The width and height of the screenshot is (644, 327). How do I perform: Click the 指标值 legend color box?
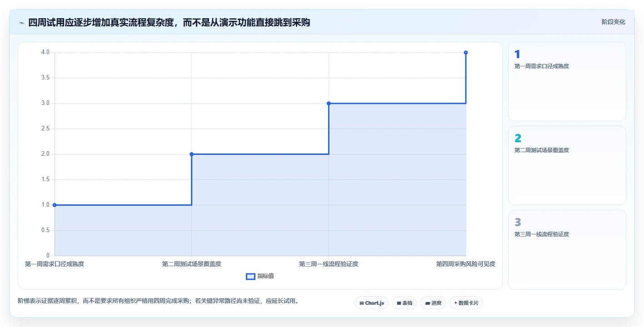click(250, 276)
